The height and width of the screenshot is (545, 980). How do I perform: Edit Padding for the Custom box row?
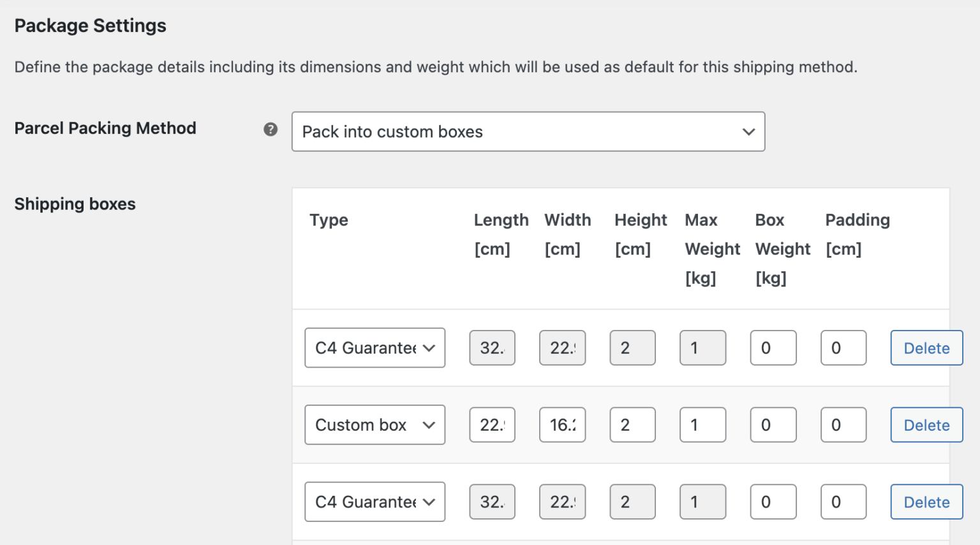[843, 424]
